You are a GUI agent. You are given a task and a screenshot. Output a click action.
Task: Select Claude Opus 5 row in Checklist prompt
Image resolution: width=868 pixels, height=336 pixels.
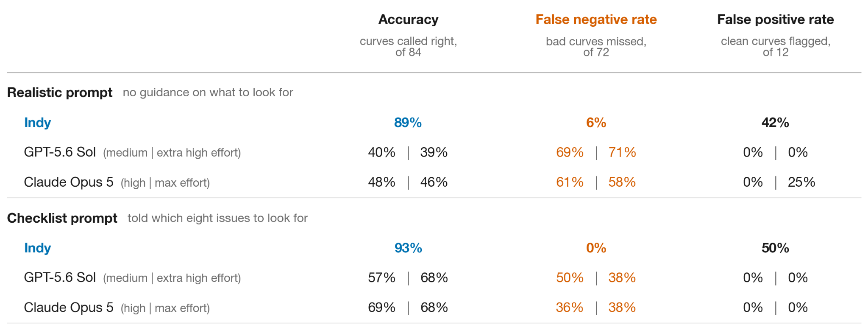pyautogui.click(x=434, y=308)
